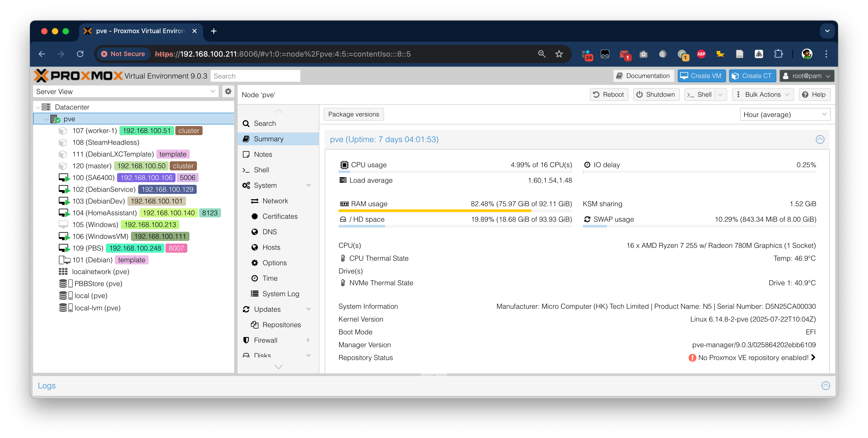Image resolution: width=868 pixels, height=438 pixels.
Task: Open Notes in node menu
Action: (278, 155)
